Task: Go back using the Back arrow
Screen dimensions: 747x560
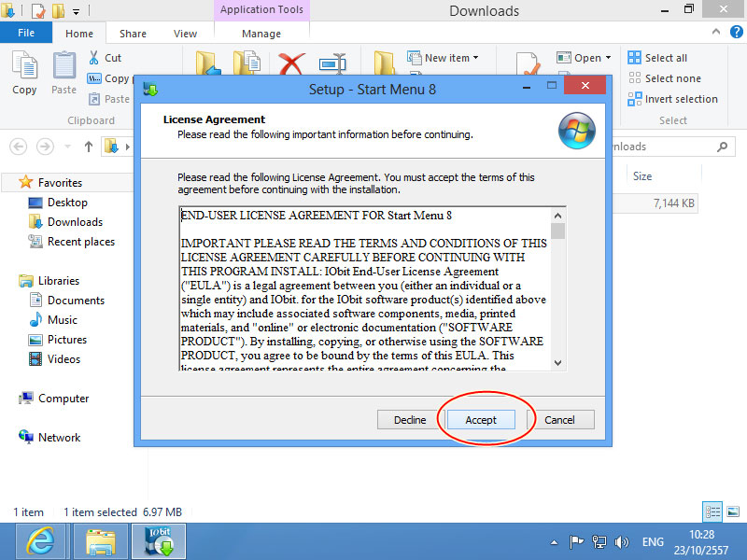Action: (18, 147)
